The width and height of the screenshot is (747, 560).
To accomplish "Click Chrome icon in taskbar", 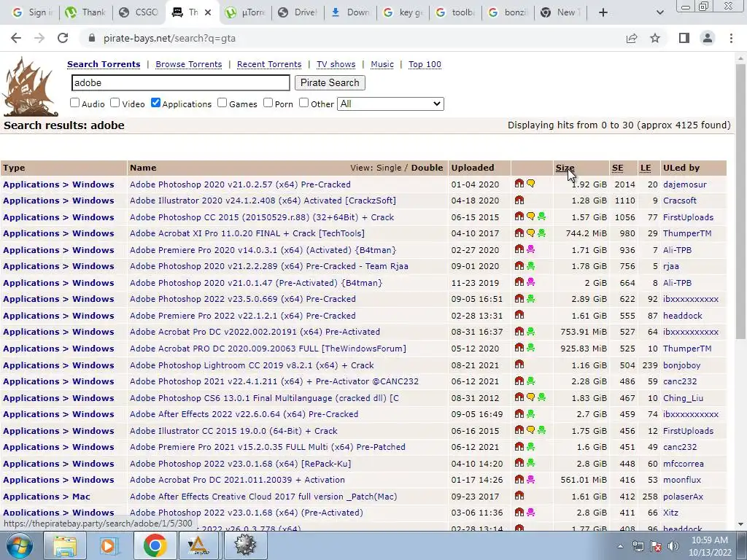I will pyautogui.click(x=155, y=545).
